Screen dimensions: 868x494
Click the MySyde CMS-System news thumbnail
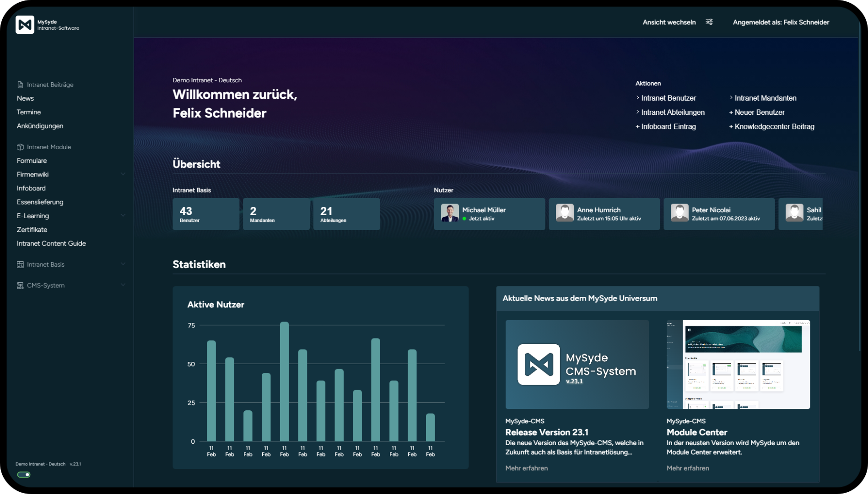(x=577, y=364)
